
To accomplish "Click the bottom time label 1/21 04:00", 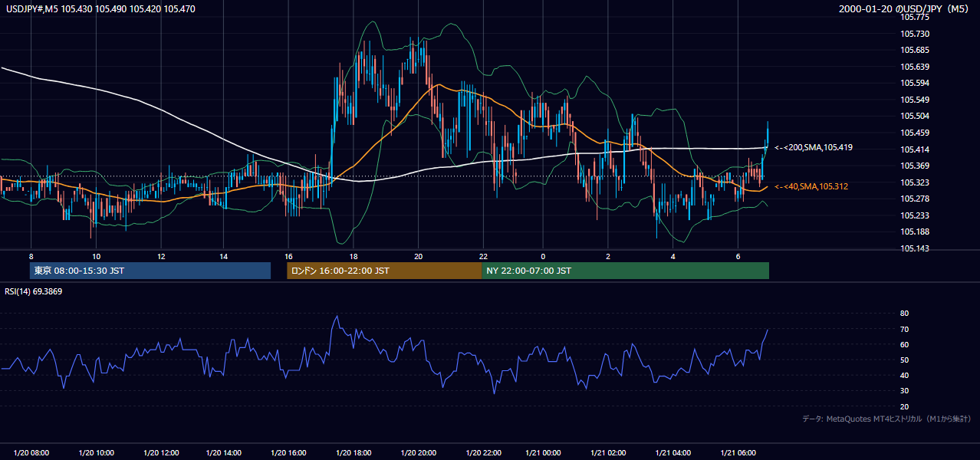I will point(673,452).
